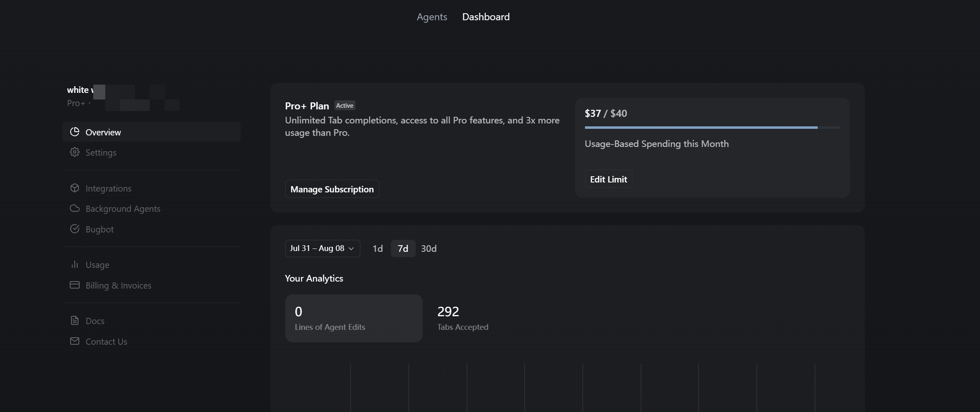Screen dimensions: 980x412
Task: Select the Lines of Agent Edits card
Action: 353,318
